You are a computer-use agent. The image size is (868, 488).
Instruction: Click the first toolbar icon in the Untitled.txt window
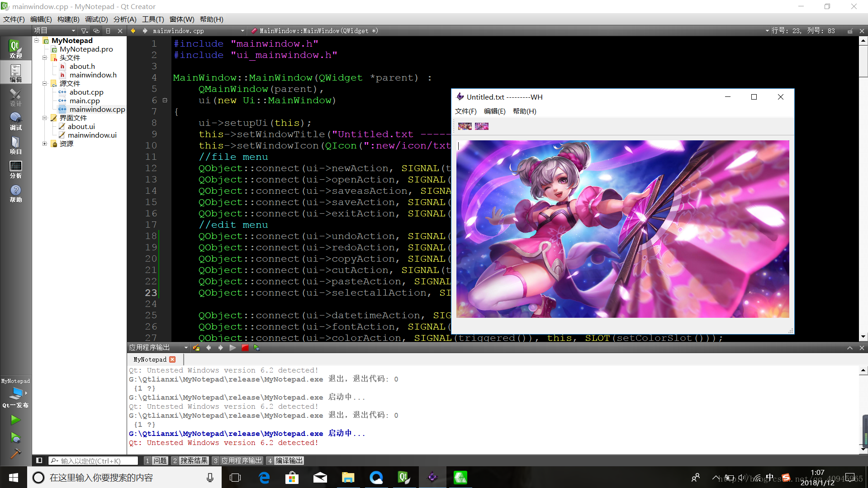pyautogui.click(x=465, y=126)
